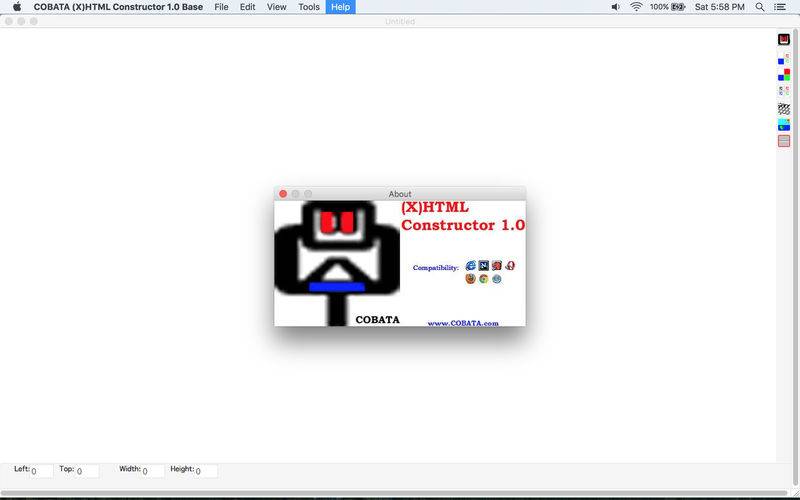Open the Wi-Fi status menu

coord(636,7)
